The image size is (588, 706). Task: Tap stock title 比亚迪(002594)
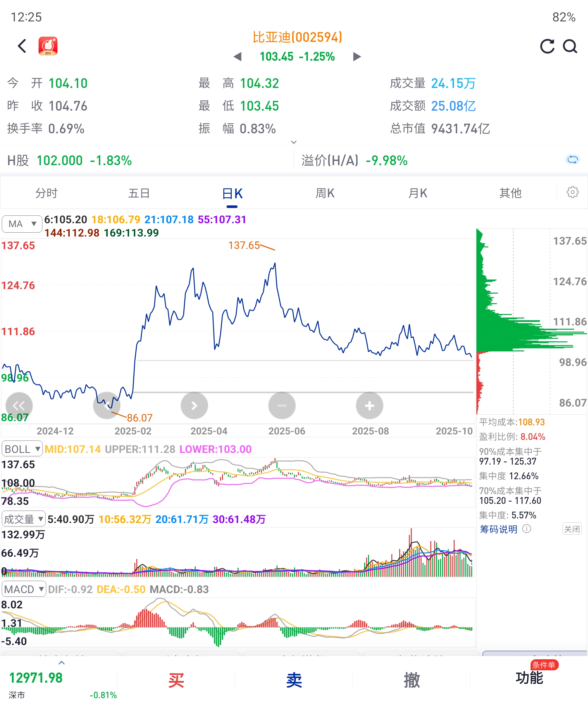[x=297, y=37]
